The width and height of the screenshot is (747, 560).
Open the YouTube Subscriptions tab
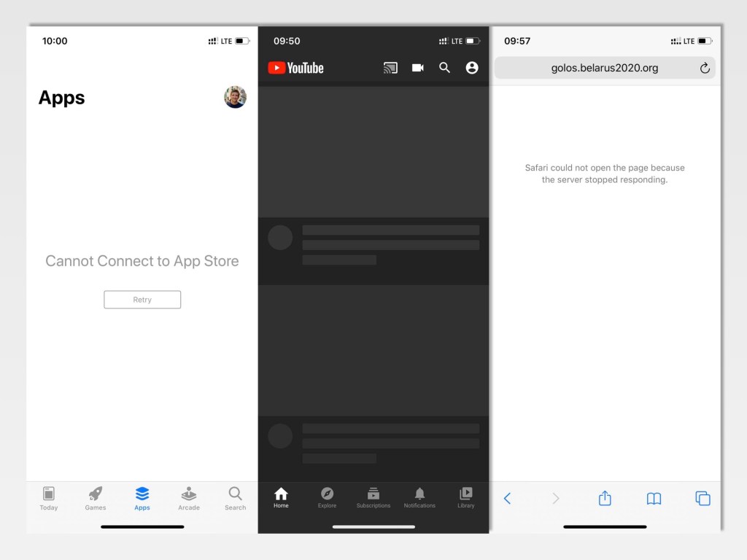pos(373,498)
